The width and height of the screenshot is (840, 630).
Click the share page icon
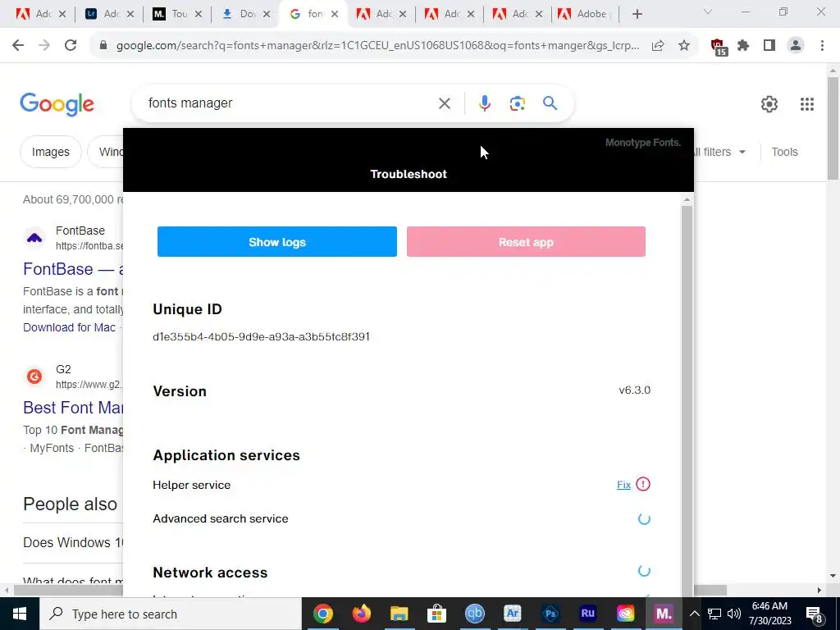pyautogui.click(x=658, y=46)
